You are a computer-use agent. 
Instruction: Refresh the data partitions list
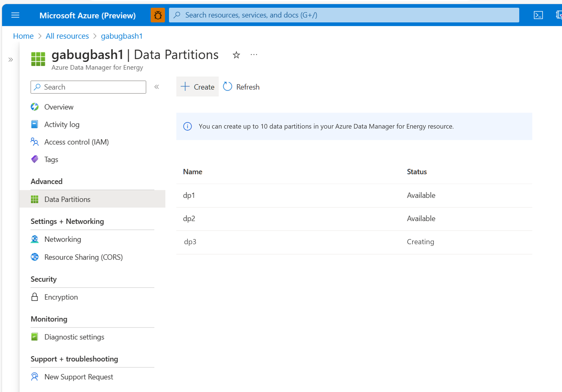point(241,86)
